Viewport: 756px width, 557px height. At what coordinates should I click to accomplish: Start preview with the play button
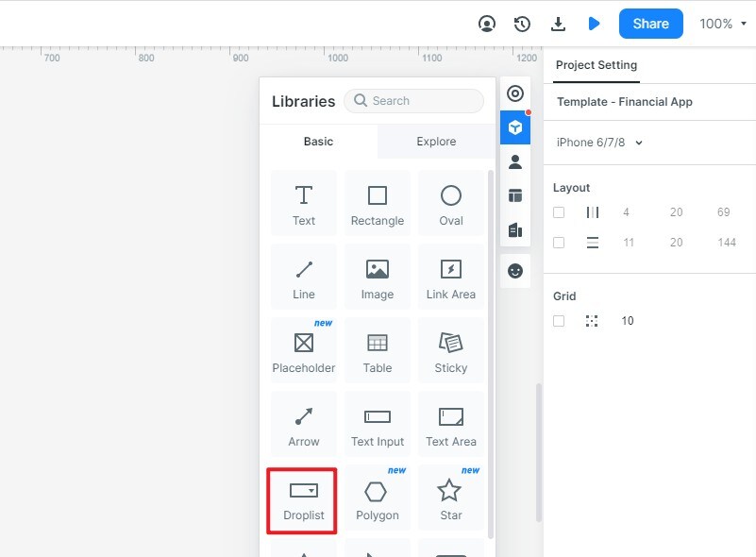[x=595, y=24]
